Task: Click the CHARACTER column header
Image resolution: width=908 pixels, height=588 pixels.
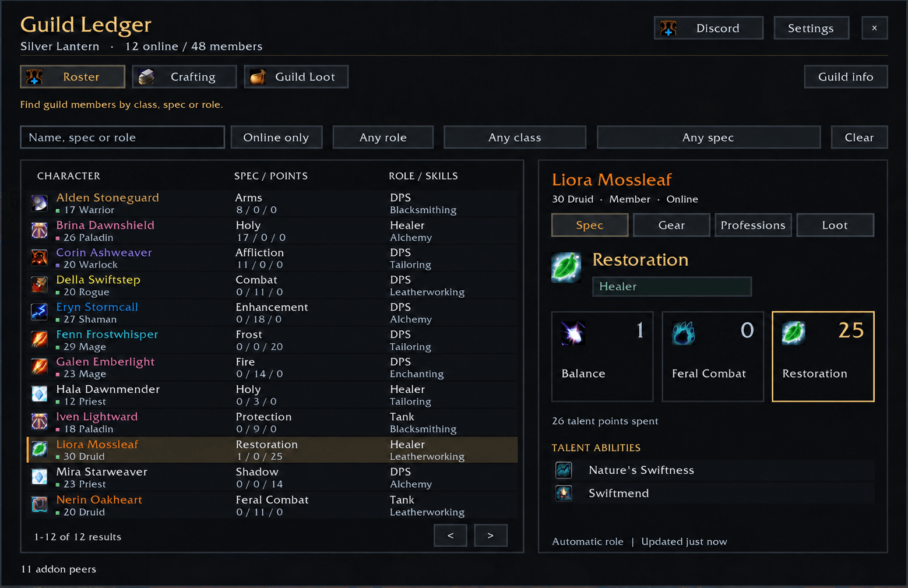Action: [69, 176]
